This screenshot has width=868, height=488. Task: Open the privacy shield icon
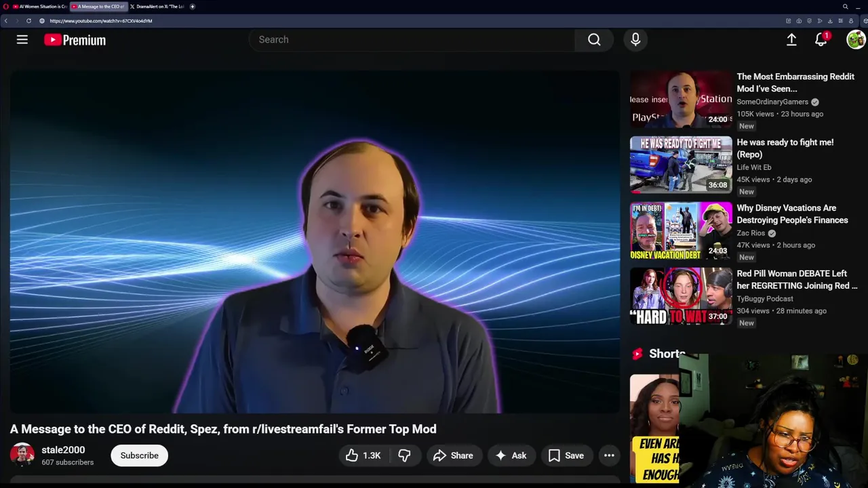click(809, 21)
